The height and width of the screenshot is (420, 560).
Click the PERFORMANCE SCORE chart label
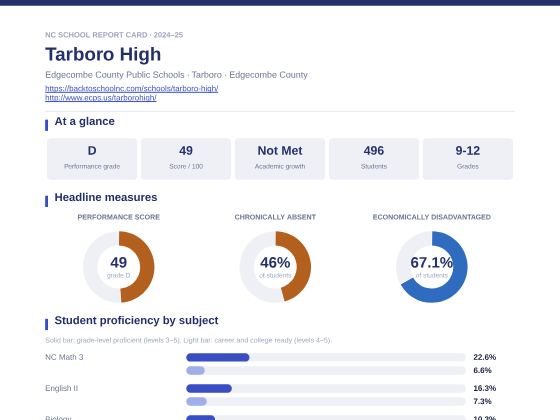[119, 217]
